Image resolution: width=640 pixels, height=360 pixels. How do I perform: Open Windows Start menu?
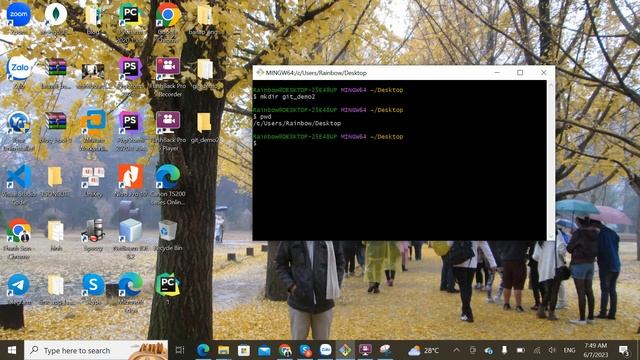[x=12, y=350]
